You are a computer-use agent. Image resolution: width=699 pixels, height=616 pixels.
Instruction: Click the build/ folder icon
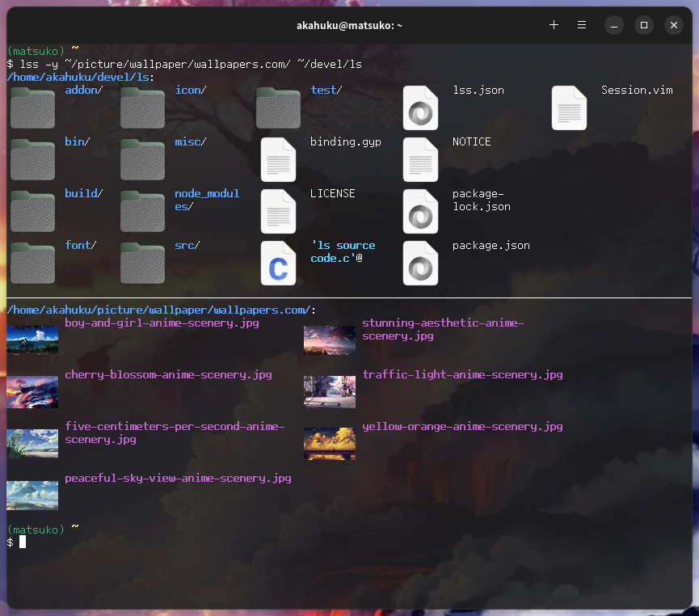click(x=32, y=212)
